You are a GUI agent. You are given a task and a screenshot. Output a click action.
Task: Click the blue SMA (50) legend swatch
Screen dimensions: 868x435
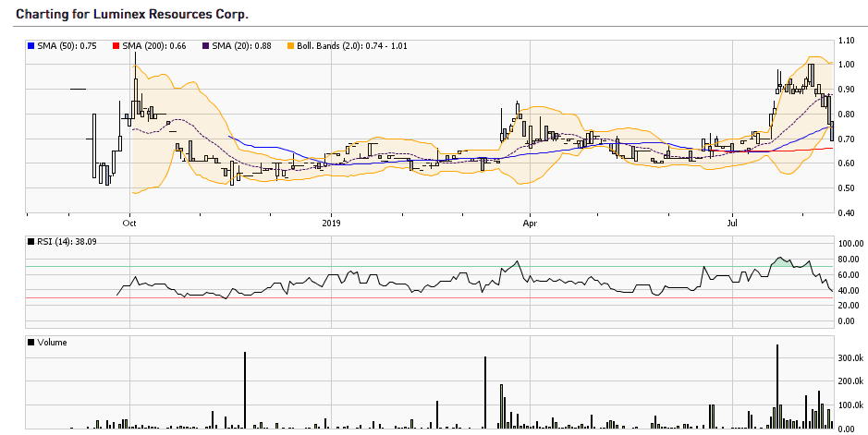tap(31, 46)
